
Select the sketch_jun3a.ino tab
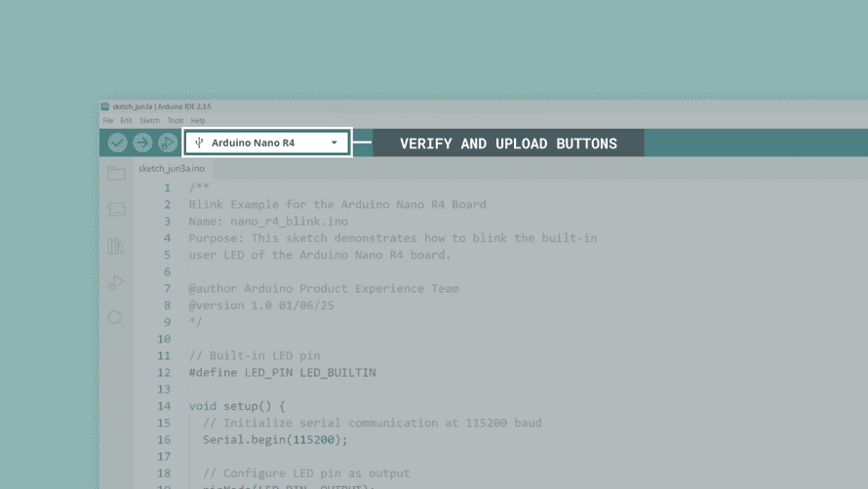point(172,168)
